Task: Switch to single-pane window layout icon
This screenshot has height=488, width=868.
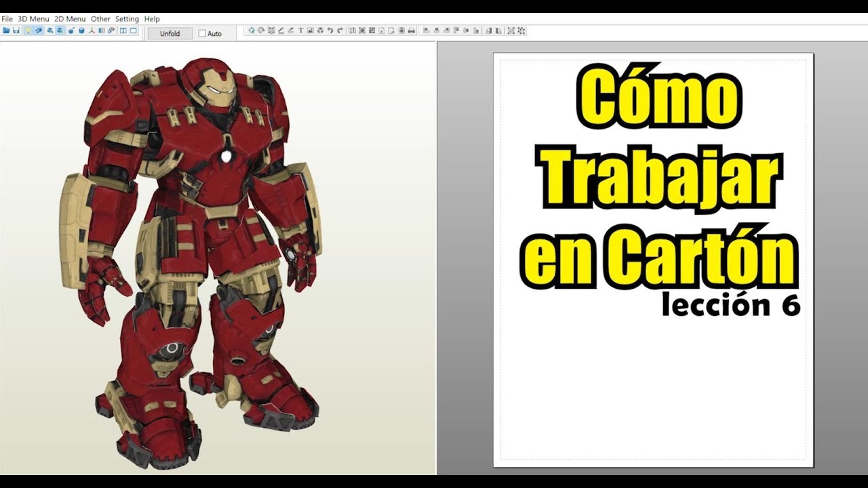Action: point(133,30)
